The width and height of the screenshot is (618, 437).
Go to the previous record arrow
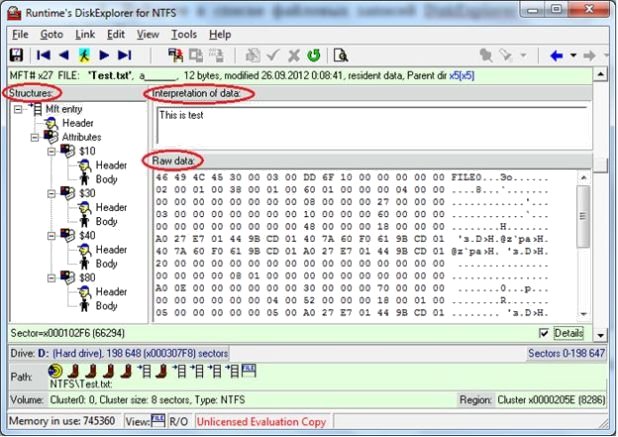(64, 56)
